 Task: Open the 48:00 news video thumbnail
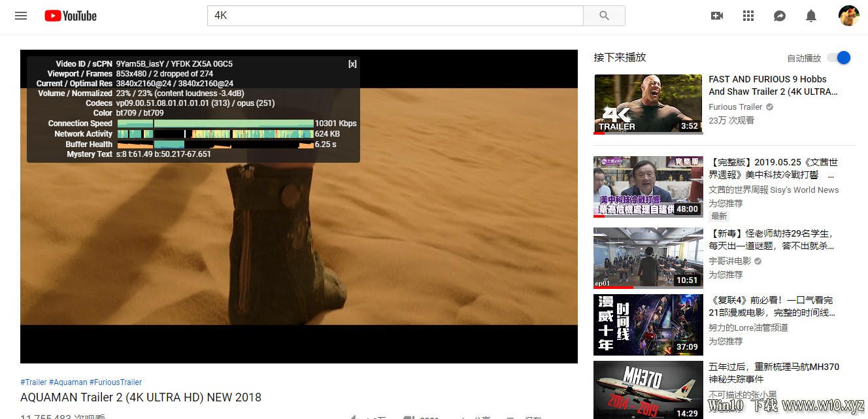coord(648,187)
